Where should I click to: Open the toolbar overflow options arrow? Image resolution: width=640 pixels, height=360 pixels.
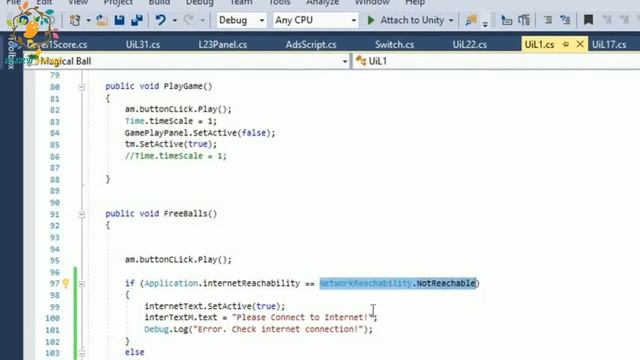point(485,24)
